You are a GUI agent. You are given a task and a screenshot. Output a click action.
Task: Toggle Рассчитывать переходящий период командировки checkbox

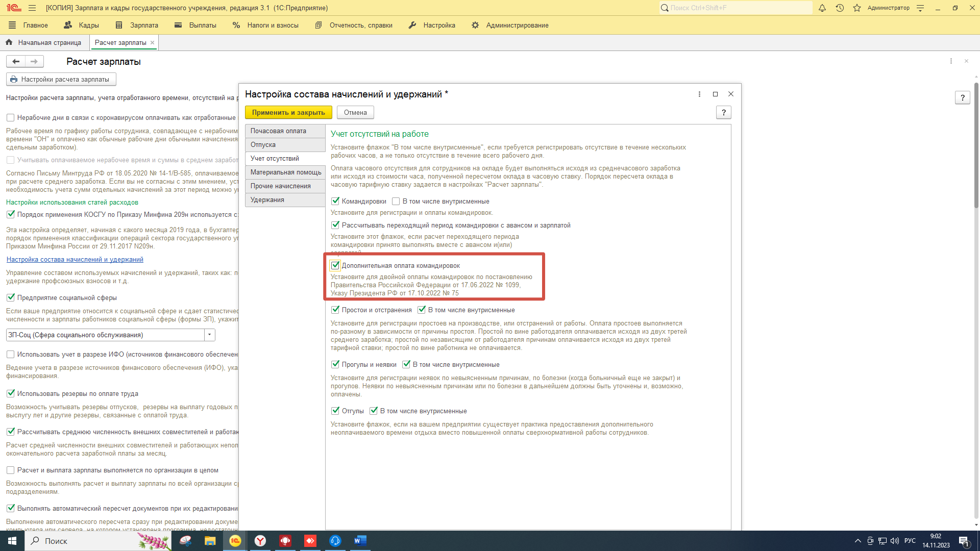point(335,225)
